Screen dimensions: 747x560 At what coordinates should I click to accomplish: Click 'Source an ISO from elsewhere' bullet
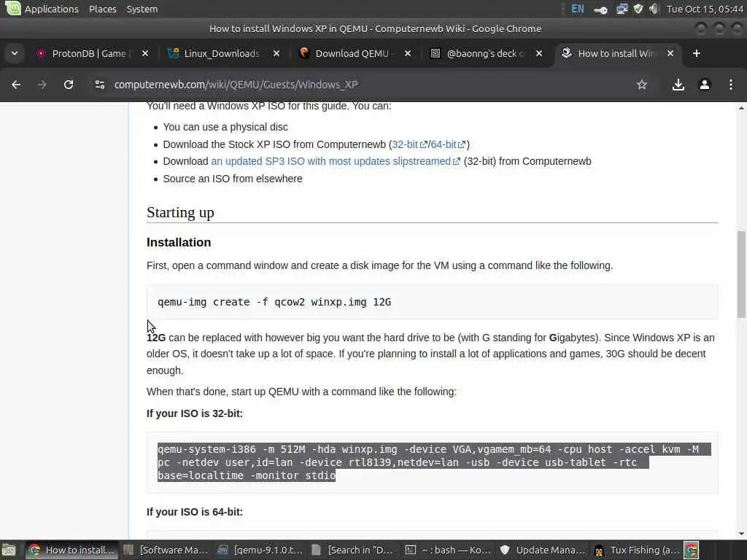coord(233,179)
